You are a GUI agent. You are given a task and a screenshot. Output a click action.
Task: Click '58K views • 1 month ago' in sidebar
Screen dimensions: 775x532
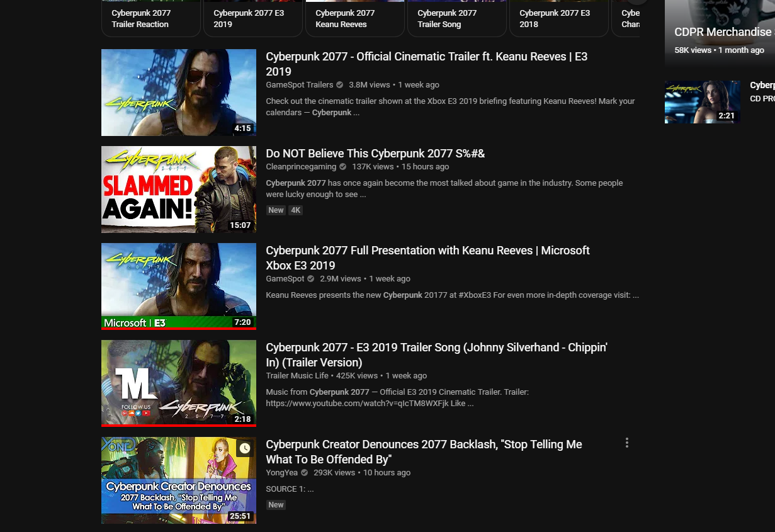tap(719, 50)
